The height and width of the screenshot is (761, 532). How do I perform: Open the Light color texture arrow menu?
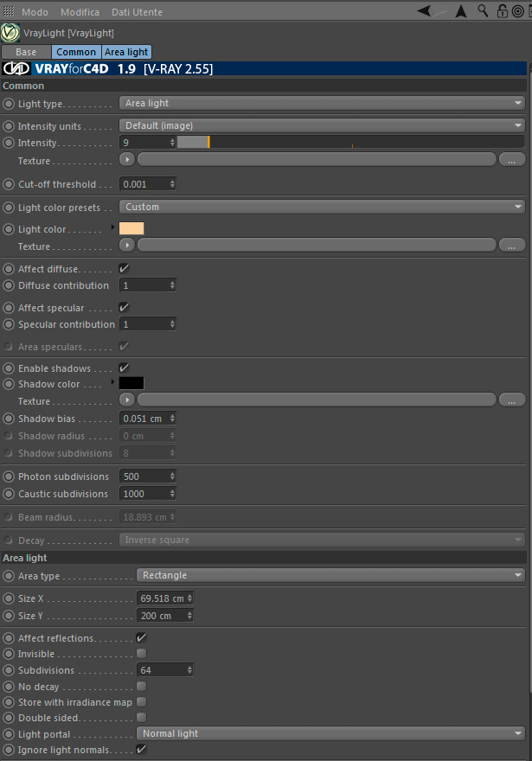pyautogui.click(x=127, y=245)
